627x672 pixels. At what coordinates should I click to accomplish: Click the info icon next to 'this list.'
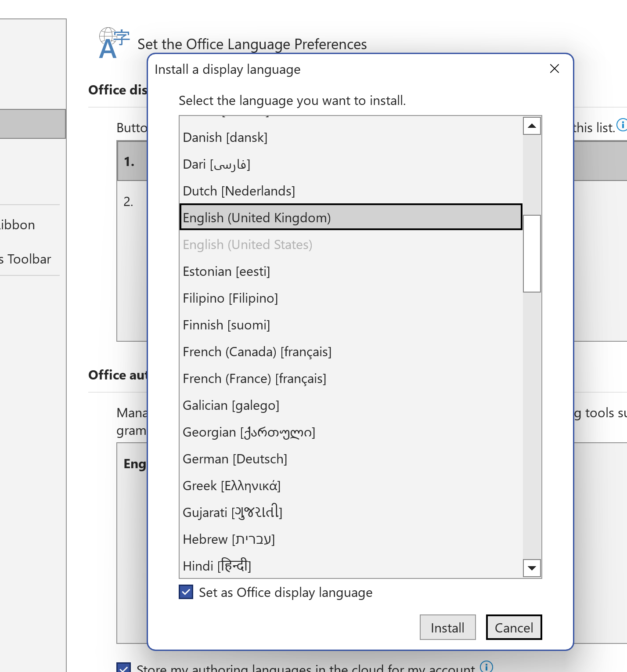coord(622,125)
